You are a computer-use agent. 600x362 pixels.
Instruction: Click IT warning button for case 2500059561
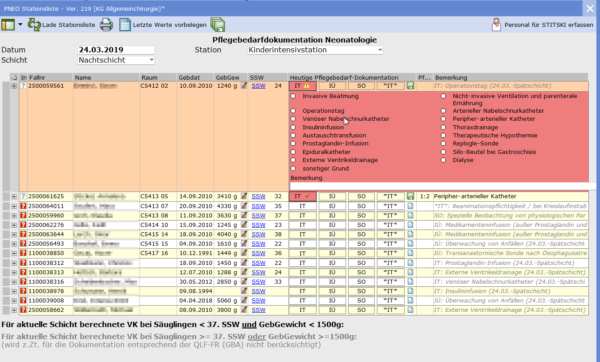coord(302,86)
